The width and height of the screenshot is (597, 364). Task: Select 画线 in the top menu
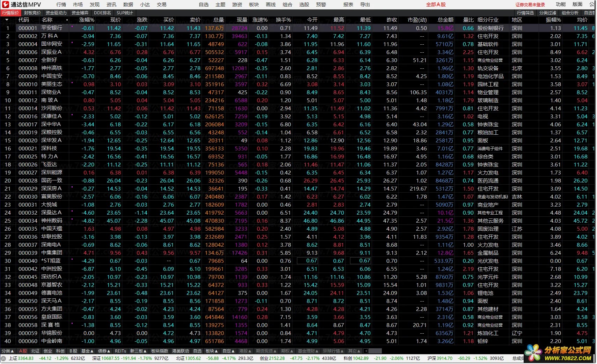tap(271, 5)
